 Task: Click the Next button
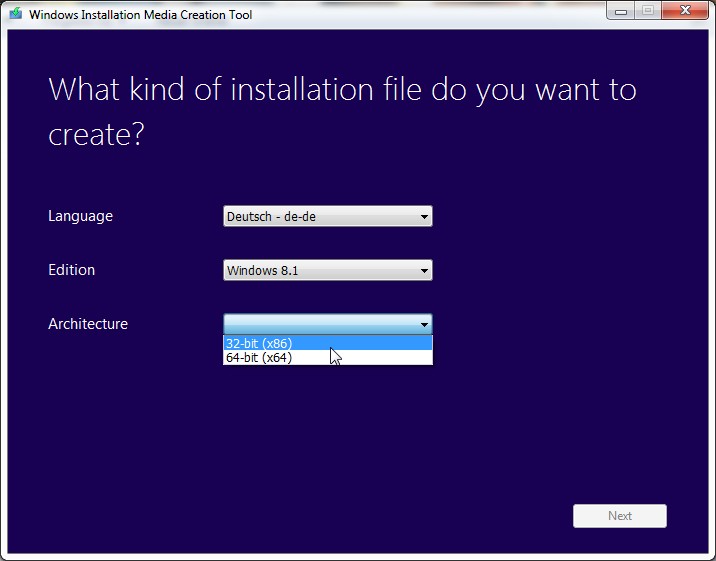click(620, 516)
